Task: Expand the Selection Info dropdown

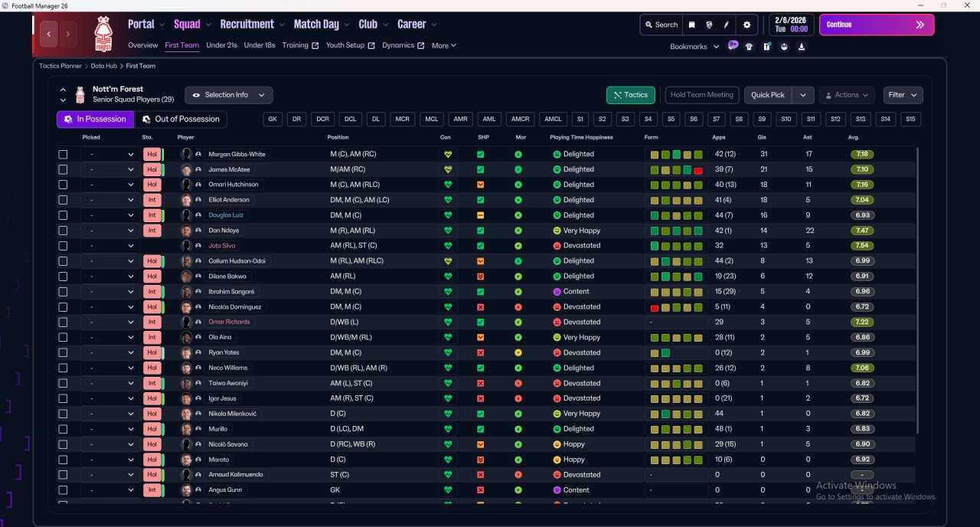Action: (229, 95)
